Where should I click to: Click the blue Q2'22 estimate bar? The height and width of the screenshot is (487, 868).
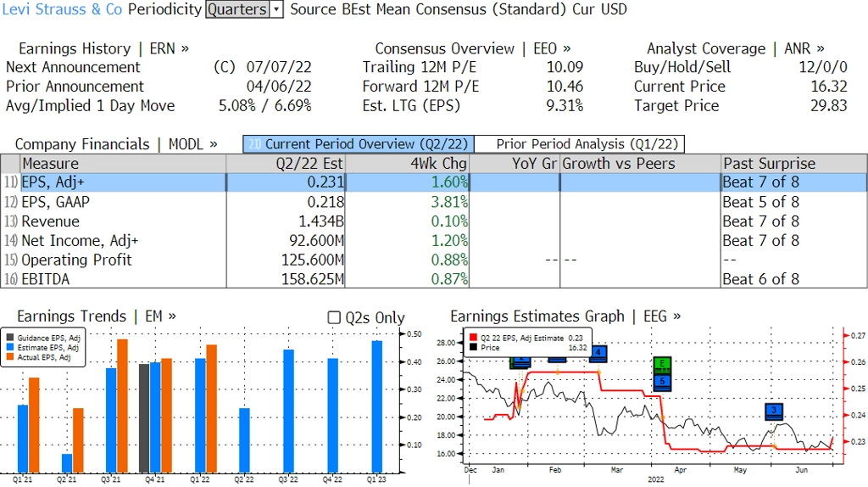coord(244,440)
